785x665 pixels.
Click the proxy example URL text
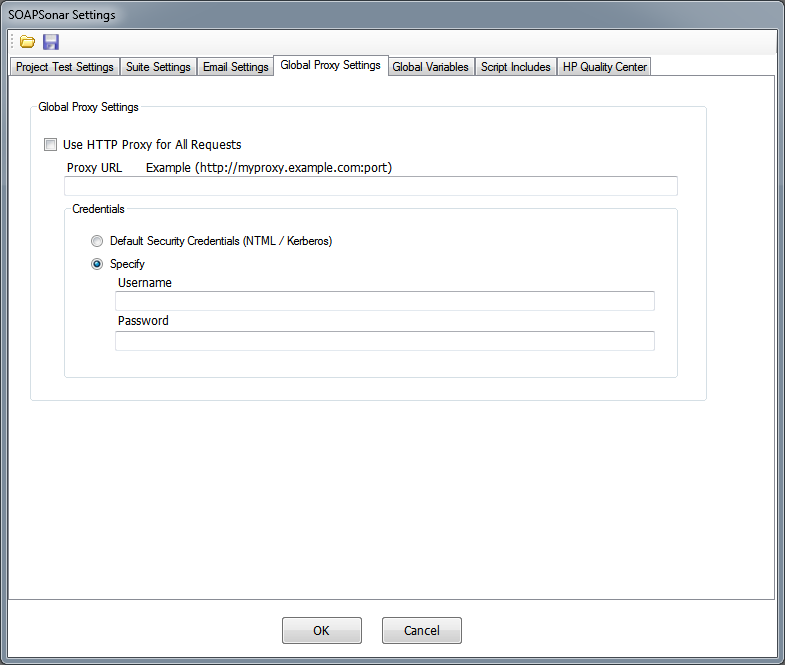tap(269, 168)
